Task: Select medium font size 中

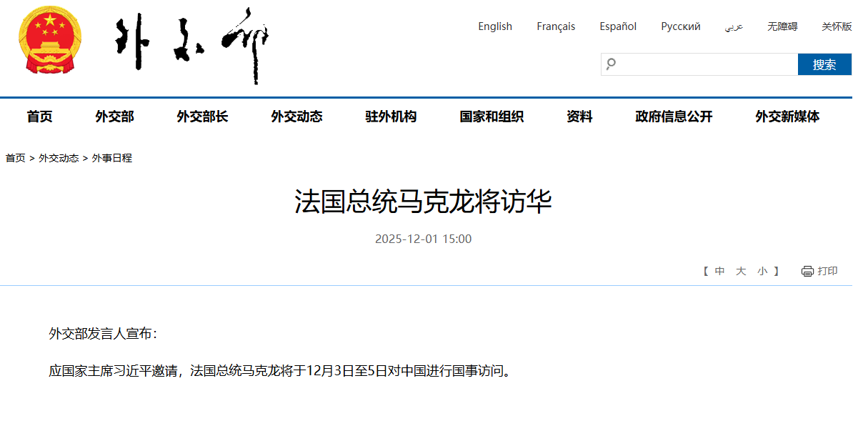Action: click(719, 272)
